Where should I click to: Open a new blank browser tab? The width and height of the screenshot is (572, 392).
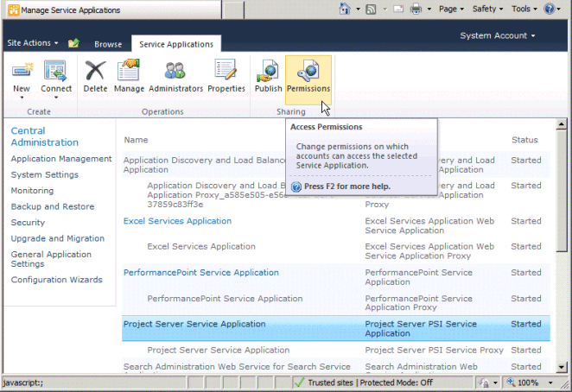point(232,9)
